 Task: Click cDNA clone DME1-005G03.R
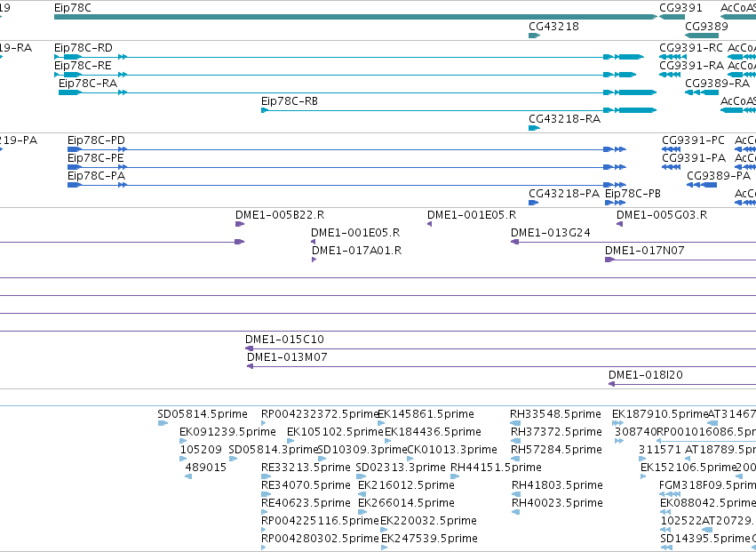662,215
